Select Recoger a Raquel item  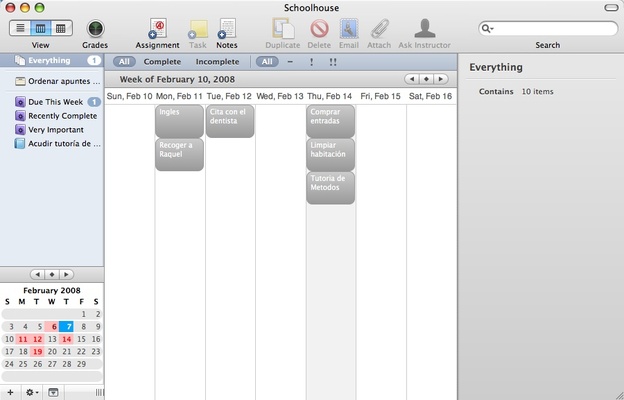179,154
